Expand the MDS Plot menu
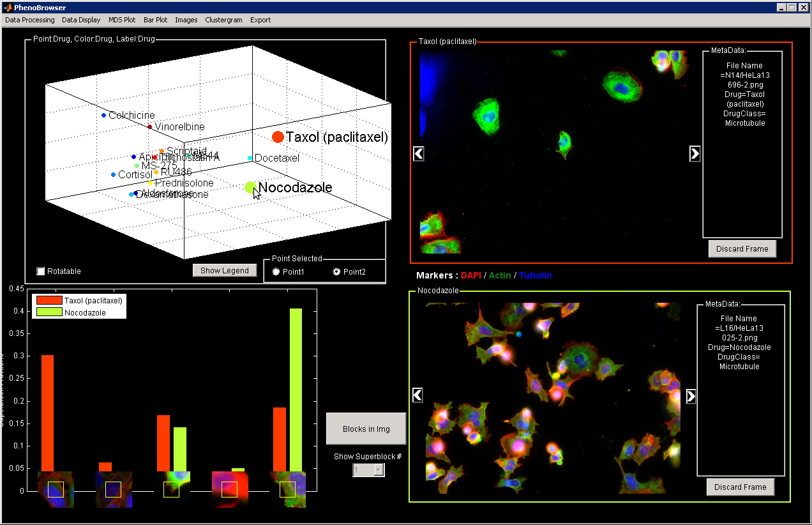The width and height of the screenshot is (812, 525). (122, 20)
